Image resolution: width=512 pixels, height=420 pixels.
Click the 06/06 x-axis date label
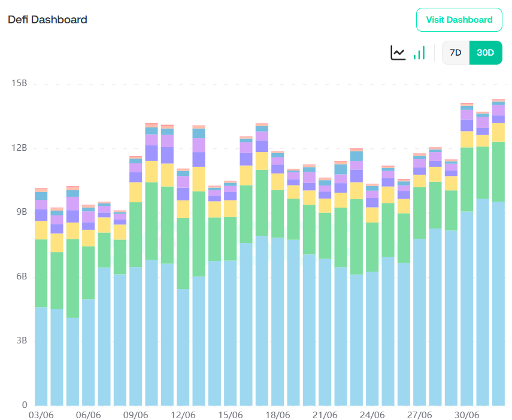coord(88,415)
